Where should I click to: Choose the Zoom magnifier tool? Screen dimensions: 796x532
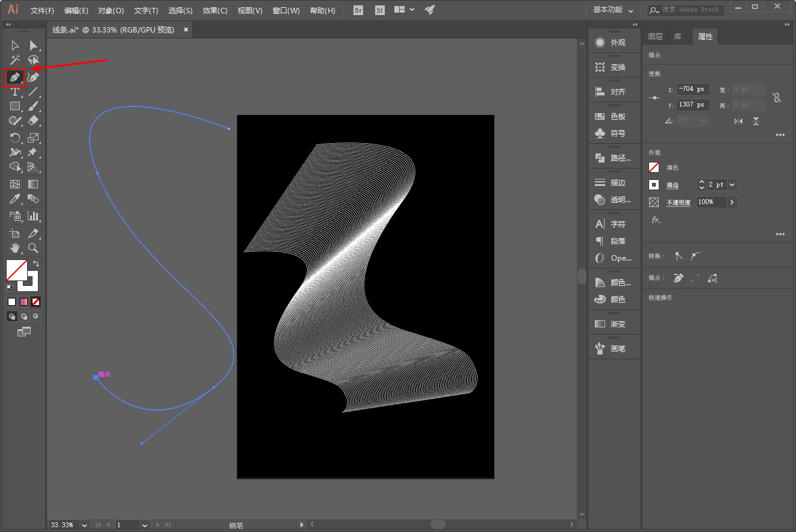pyautogui.click(x=34, y=247)
